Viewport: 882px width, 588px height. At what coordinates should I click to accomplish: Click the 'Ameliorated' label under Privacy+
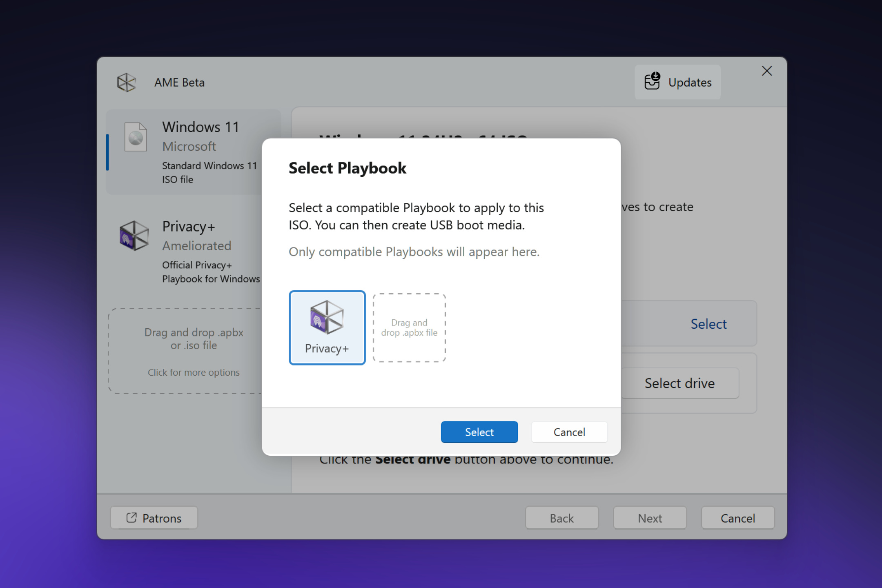click(197, 246)
